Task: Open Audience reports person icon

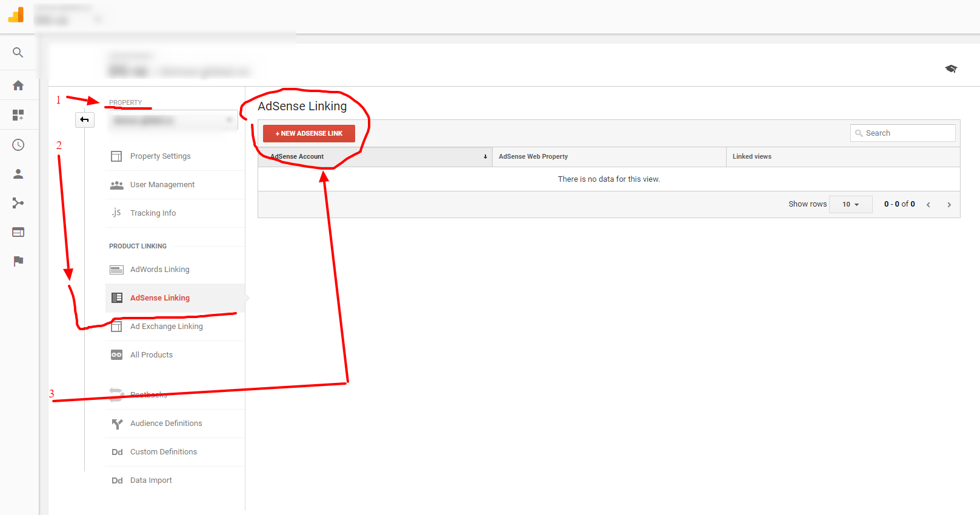Action: [18, 174]
